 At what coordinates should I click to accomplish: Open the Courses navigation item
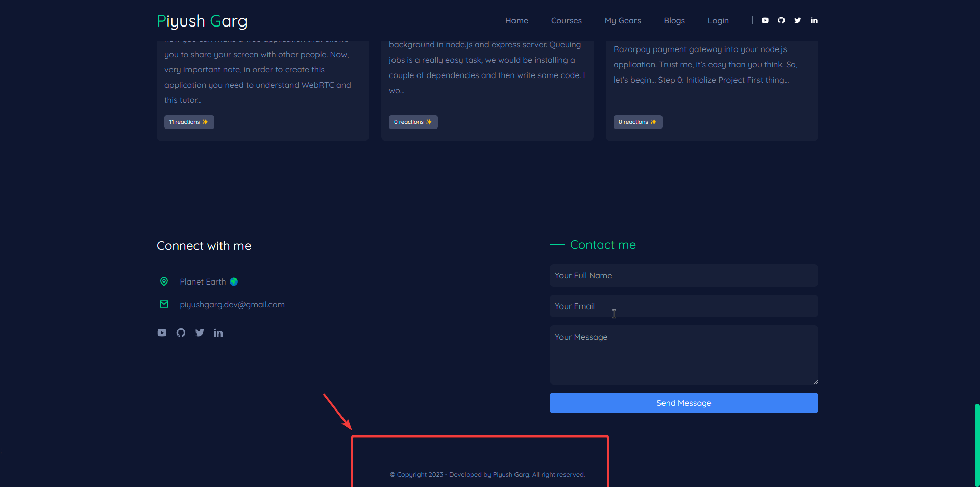(x=566, y=20)
